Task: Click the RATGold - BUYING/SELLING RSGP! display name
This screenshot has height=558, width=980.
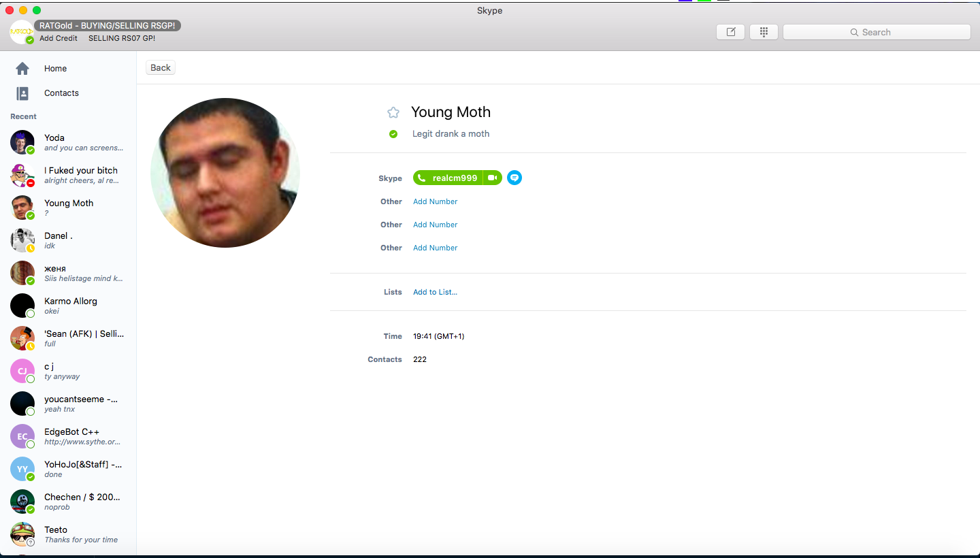Action: [x=108, y=26]
